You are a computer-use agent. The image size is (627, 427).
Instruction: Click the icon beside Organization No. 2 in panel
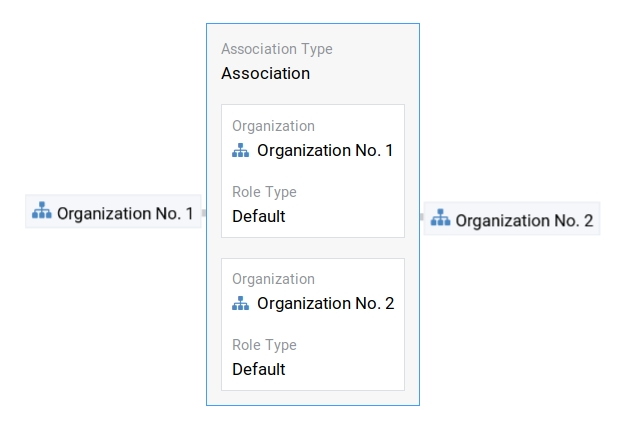pos(241,303)
